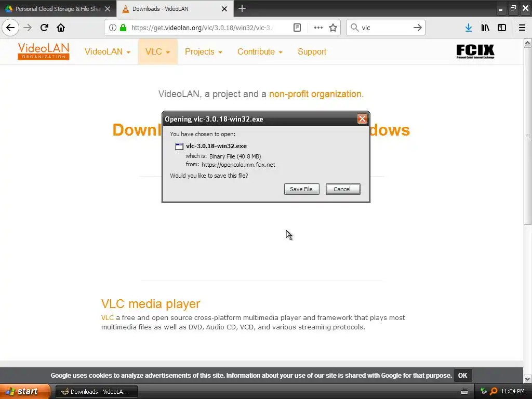Click the 11:04 PM system clock
532x399 pixels.
click(513, 391)
